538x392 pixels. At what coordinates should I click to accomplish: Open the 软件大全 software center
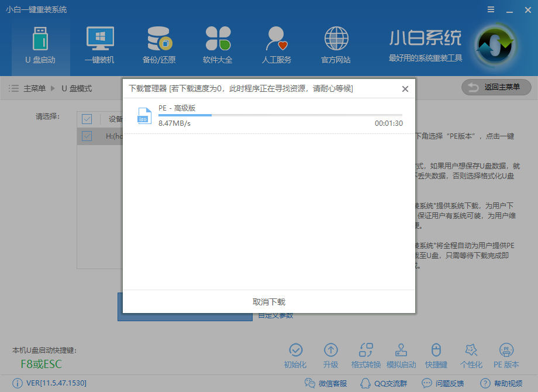(218, 44)
